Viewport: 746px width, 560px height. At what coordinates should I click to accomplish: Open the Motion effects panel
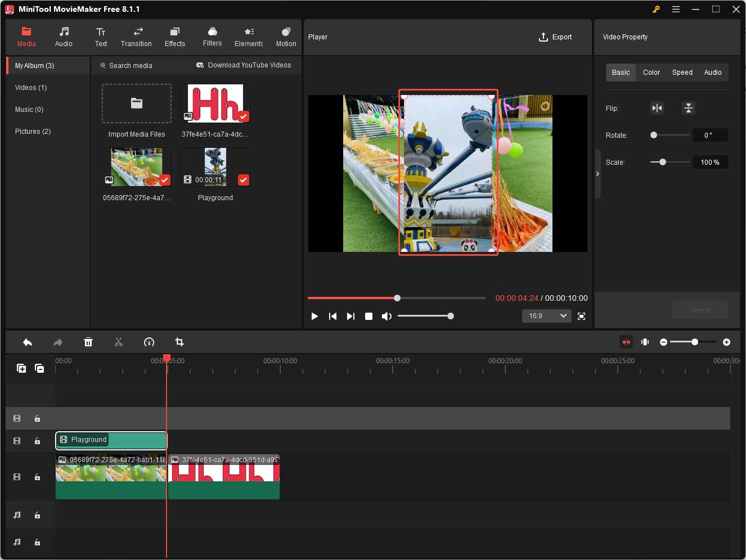286,37
